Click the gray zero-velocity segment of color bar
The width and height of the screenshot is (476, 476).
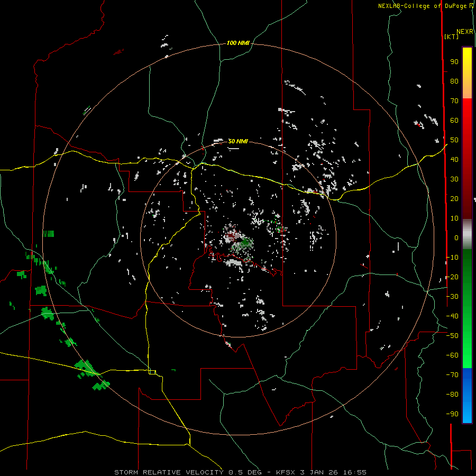coord(467,234)
